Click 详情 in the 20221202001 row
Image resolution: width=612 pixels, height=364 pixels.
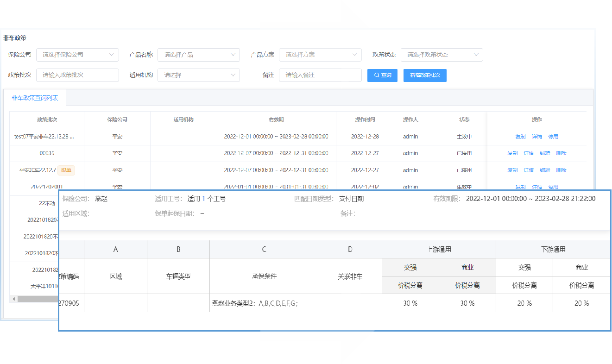(x=537, y=187)
